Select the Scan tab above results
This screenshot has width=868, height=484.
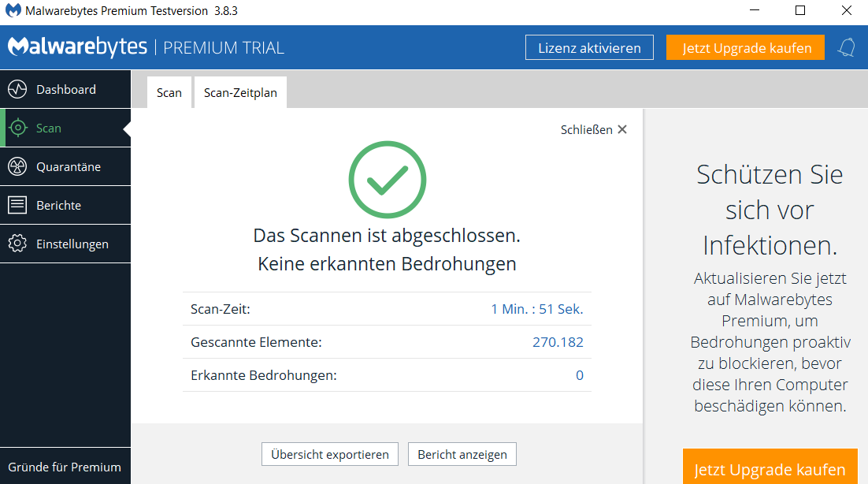[169, 93]
